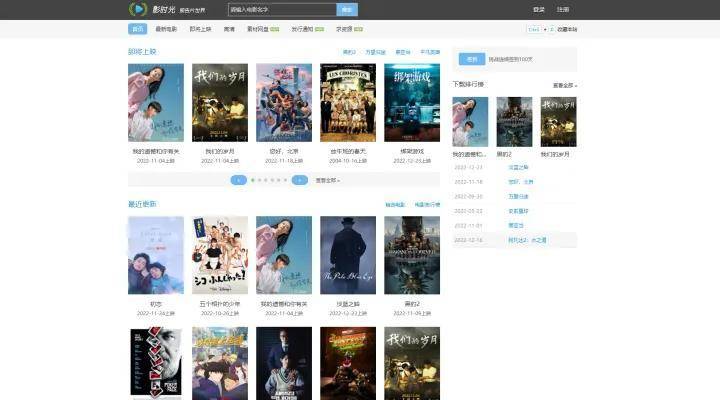
Task: Click the green play-button site logo
Action: 138,9
